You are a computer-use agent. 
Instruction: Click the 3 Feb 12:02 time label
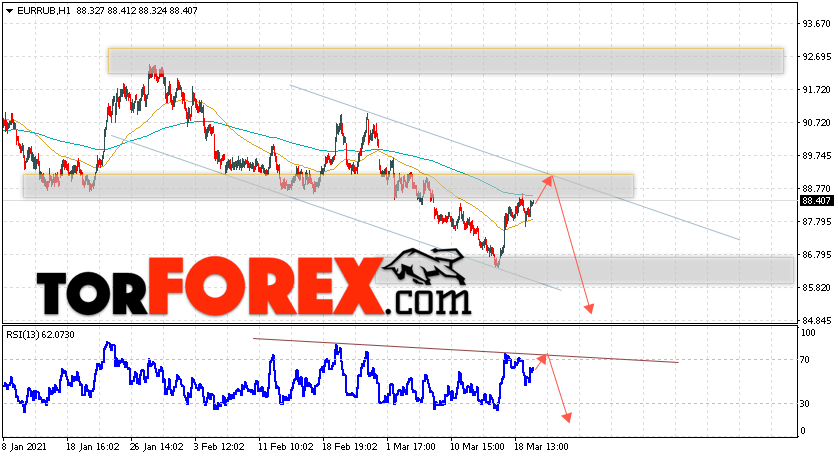(x=221, y=447)
